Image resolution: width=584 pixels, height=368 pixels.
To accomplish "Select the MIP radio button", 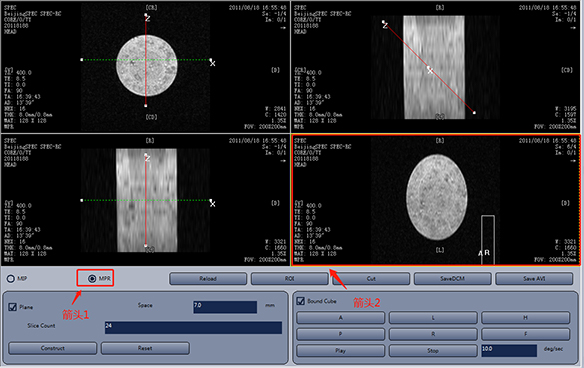I will 11,279.
